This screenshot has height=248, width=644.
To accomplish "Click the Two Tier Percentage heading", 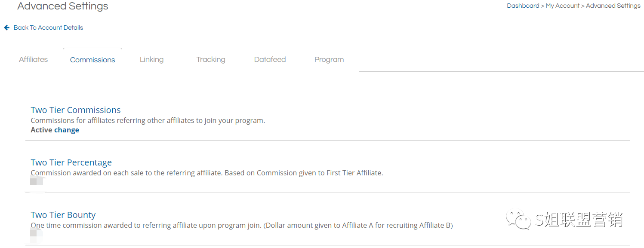I will (71, 162).
